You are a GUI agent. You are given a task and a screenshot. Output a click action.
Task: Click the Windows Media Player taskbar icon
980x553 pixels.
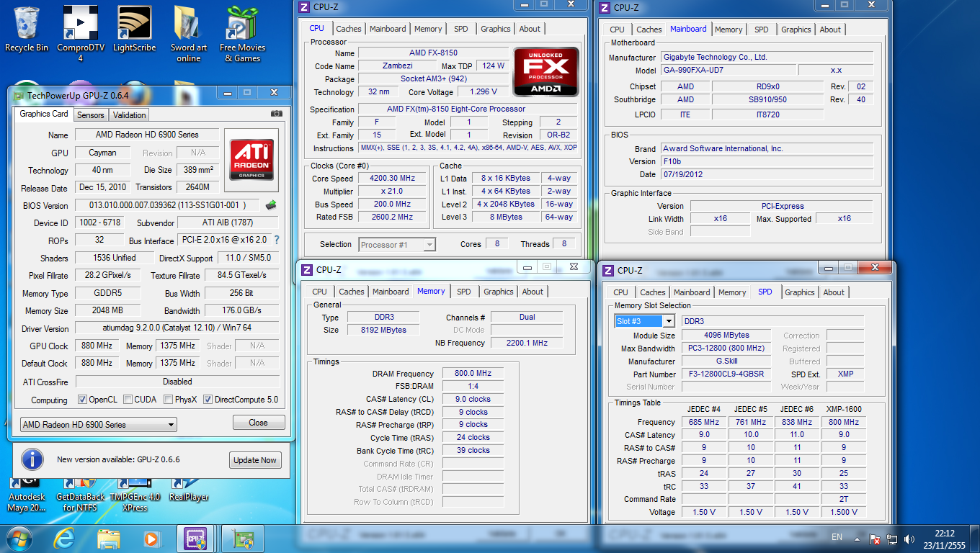click(151, 538)
